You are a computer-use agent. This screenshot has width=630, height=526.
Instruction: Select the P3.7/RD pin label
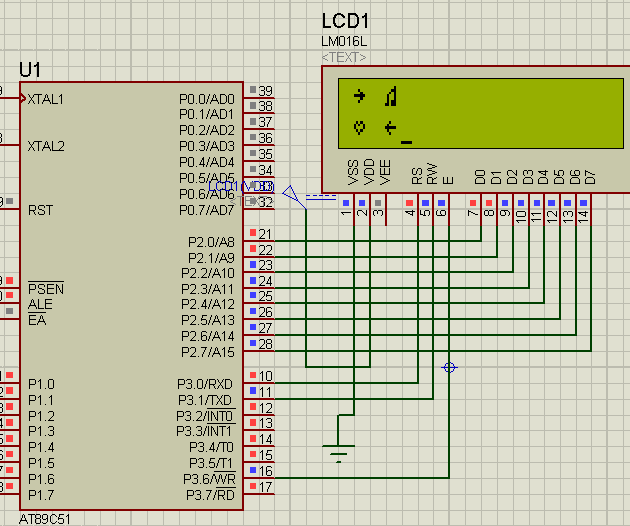click(211, 495)
